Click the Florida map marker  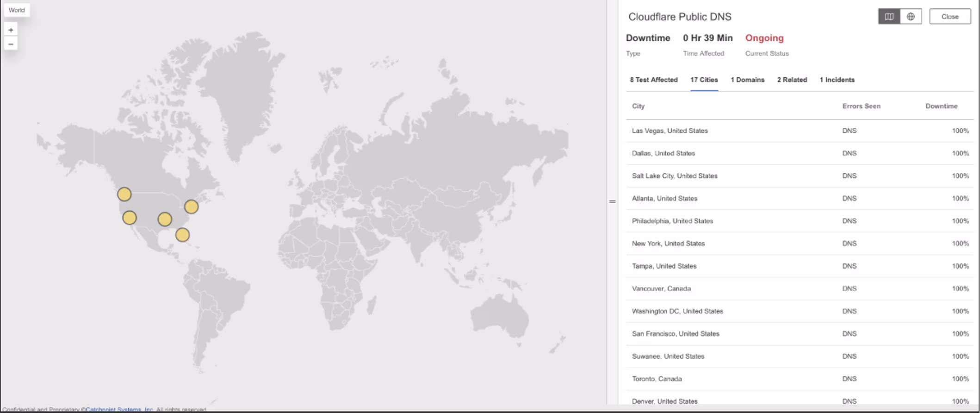coord(182,235)
